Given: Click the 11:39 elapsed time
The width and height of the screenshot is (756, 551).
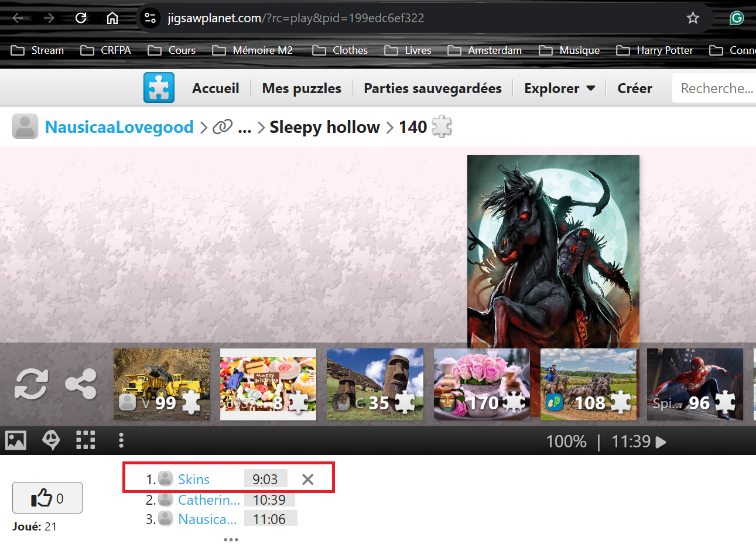Looking at the screenshot, I should pos(631,442).
